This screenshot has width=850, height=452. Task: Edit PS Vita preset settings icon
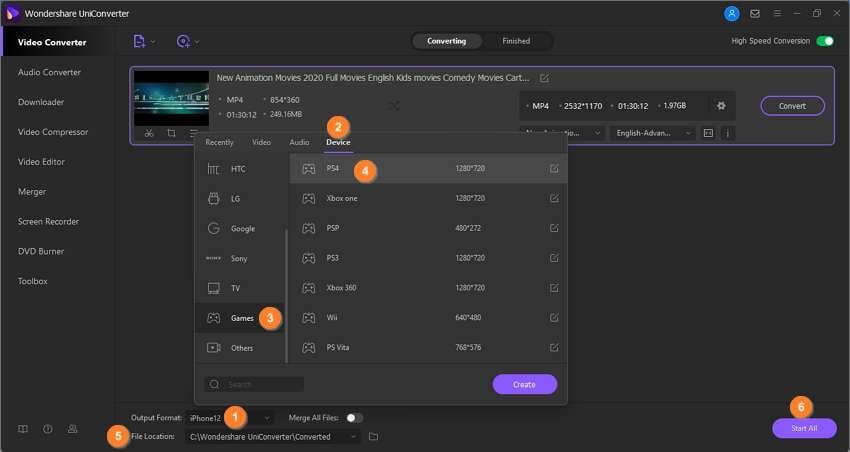coord(554,347)
